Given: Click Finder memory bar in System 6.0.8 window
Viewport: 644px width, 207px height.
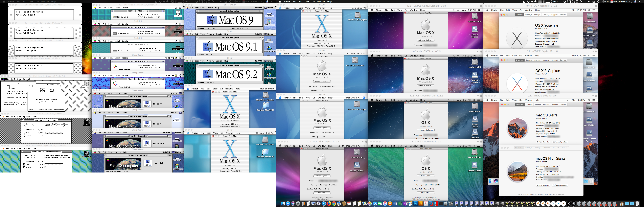Looking at the screenshot, I should point(53,164).
